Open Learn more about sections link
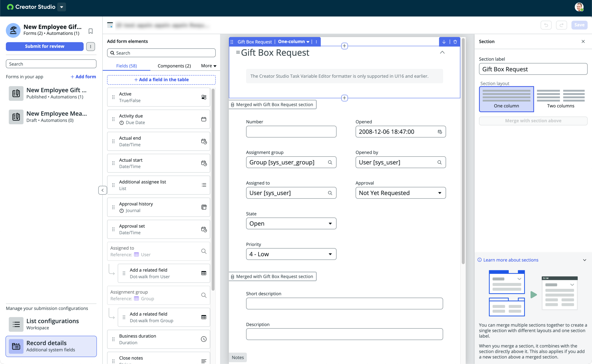The height and width of the screenshot is (364, 592). (x=511, y=260)
